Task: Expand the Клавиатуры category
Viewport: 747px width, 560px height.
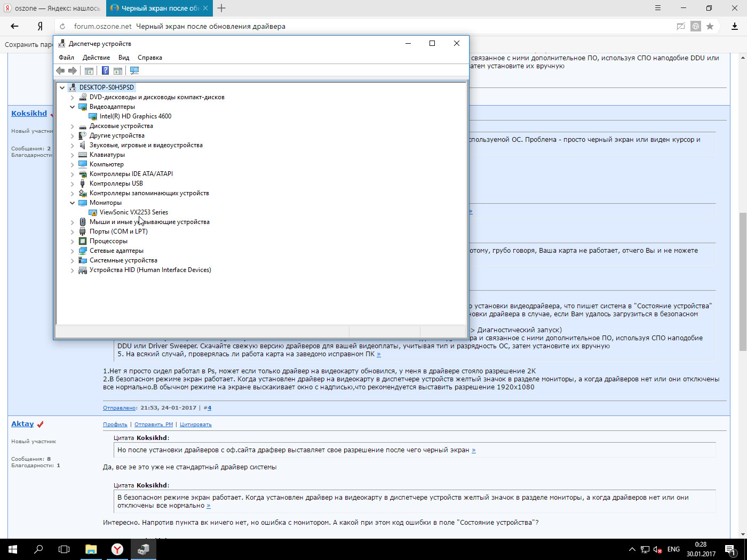Action: 73,155
